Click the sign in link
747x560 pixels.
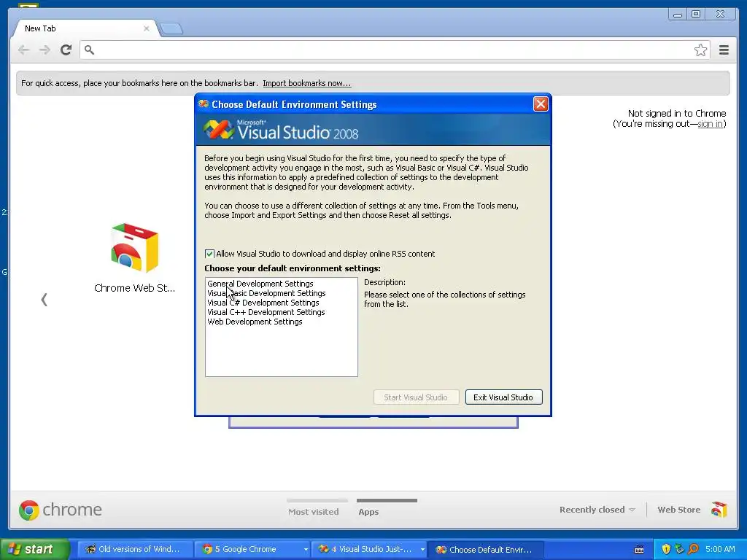pyautogui.click(x=711, y=124)
